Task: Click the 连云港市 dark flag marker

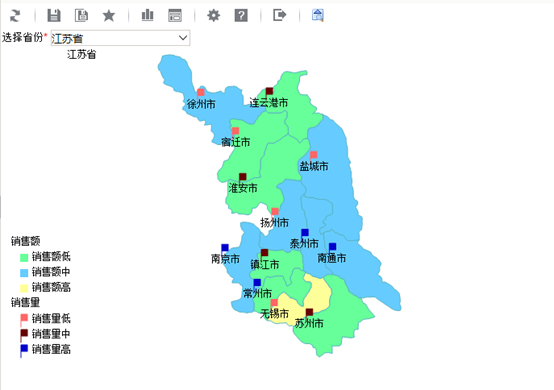Action: 269,91
